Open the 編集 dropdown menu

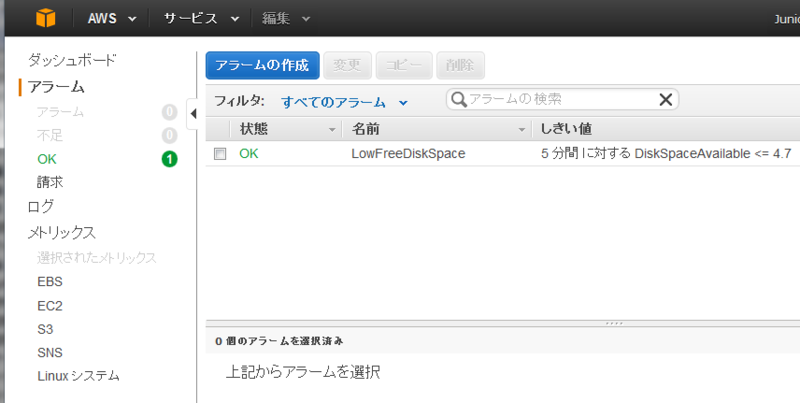(286, 19)
